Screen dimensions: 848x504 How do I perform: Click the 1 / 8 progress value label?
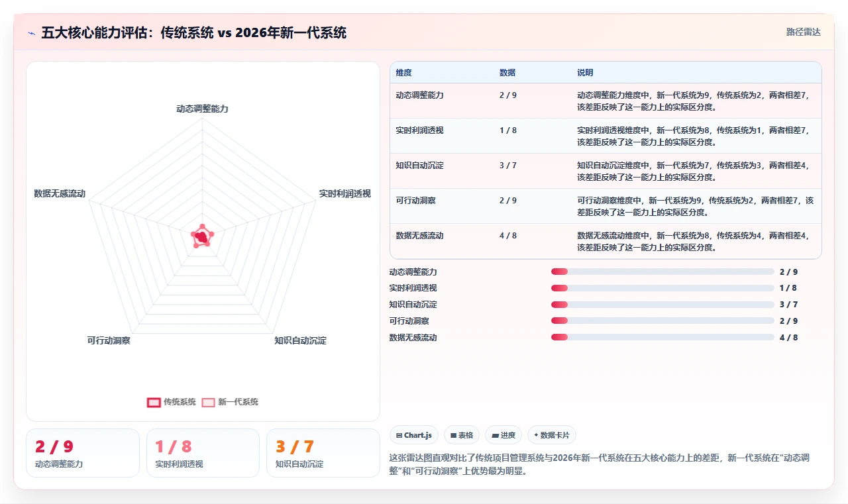[x=788, y=288]
